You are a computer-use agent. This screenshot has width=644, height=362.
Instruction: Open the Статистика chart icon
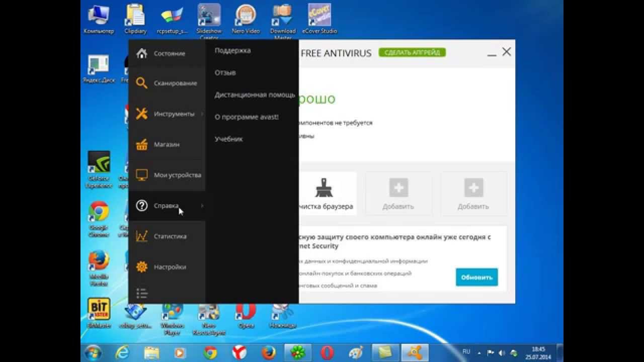(142, 236)
